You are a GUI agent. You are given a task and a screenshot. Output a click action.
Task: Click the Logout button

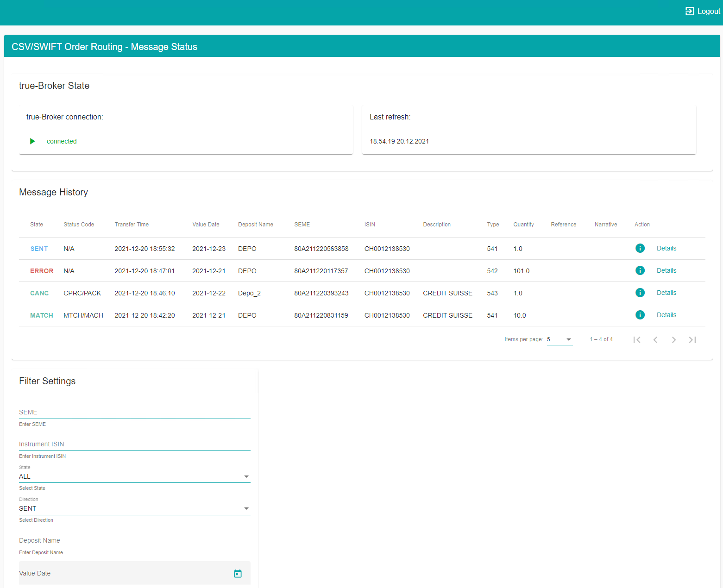703,12
